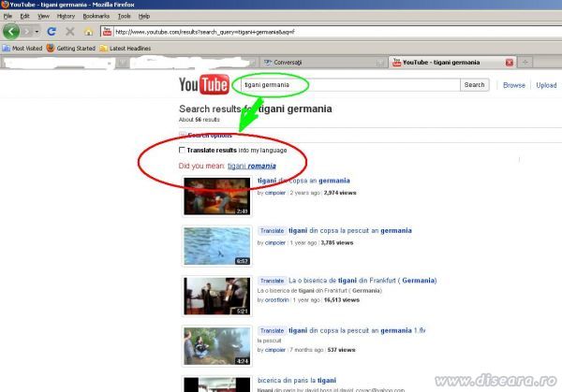
Task: Click the Firefox Back arrow button
Action: pyautogui.click(x=10, y=32)
